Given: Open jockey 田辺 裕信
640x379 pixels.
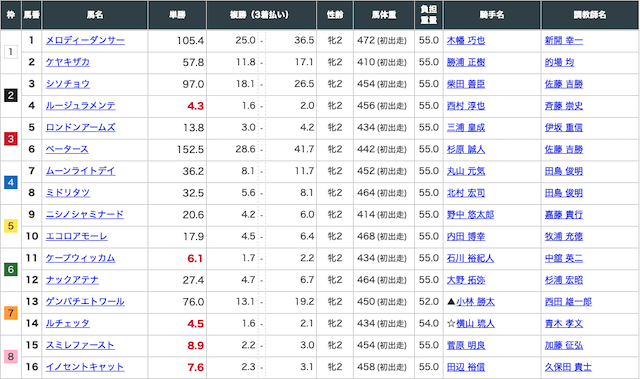Looking at the screenshot, I should (x=466, y=367).
